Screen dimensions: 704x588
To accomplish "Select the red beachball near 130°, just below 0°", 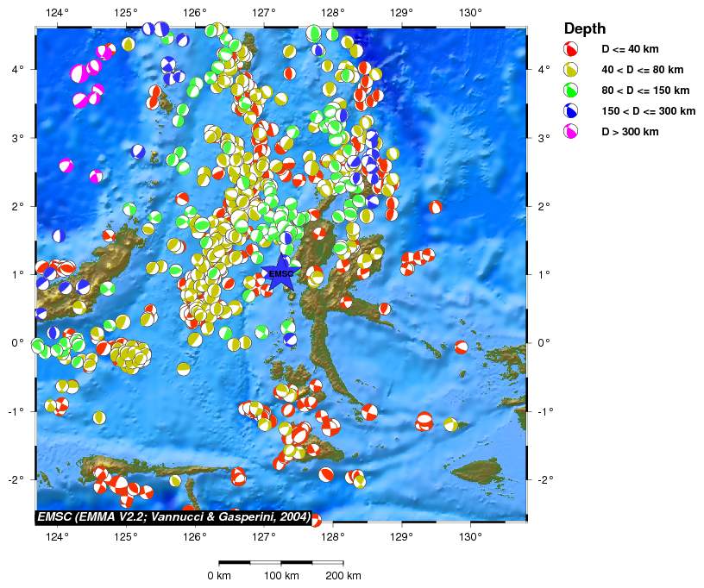I will coord(462,347).
